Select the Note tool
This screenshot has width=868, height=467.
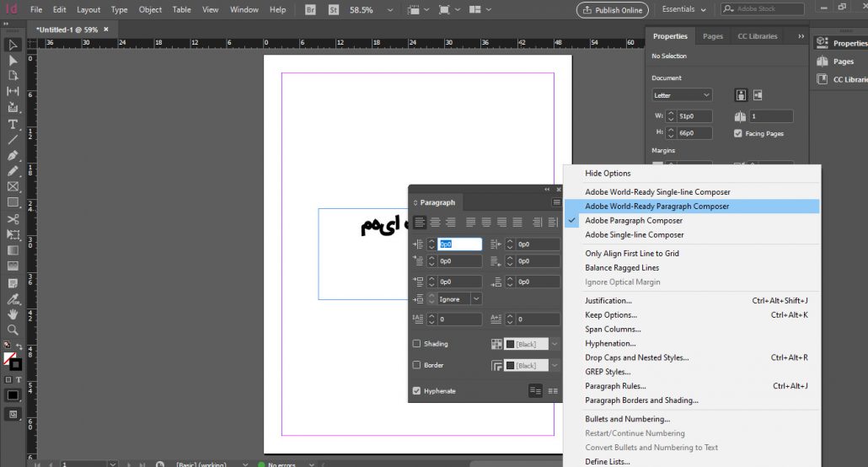tap(13, 283)
